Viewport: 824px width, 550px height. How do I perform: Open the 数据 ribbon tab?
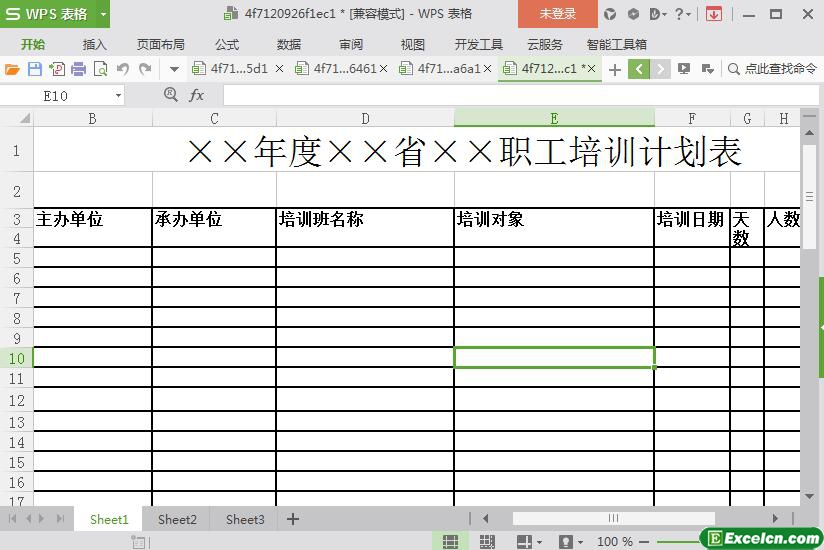[x=289, y=45]
